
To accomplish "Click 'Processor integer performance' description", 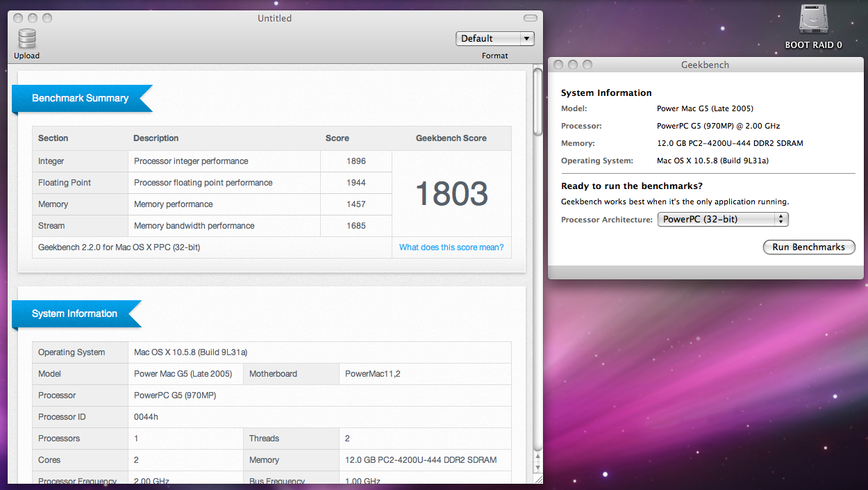I will (x=191, y=161).
